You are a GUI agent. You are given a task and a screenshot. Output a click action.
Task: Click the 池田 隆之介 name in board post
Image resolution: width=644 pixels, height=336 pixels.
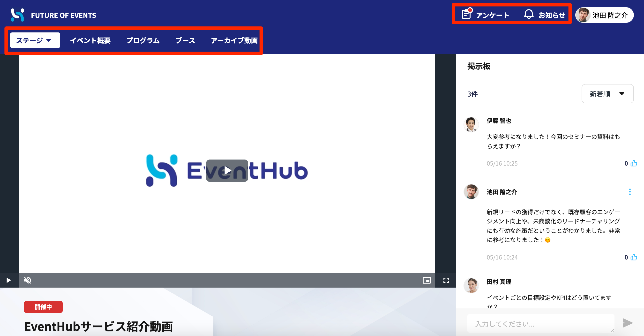pyautogui.click(x=502, y=192)
